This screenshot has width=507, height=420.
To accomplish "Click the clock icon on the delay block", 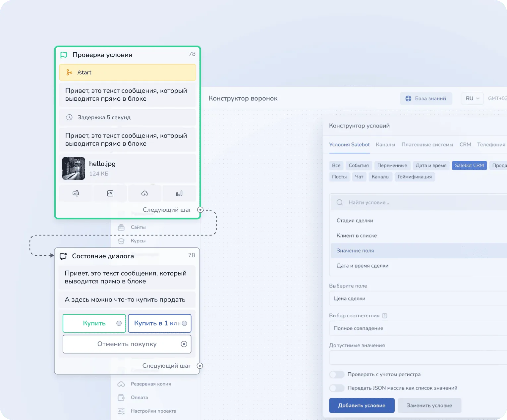I will tap(70, 117).
